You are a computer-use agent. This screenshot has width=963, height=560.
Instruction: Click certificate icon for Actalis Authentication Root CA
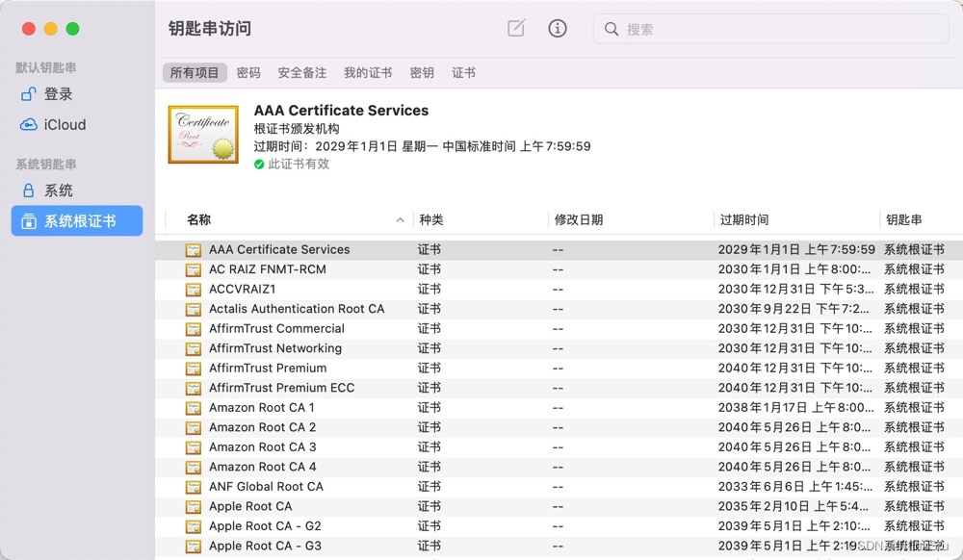coord(194,309)
